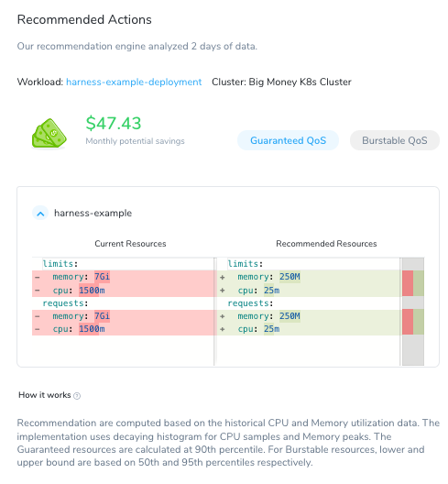
Task: Click the diff overview scrollbar gutter
Action: pos(413,350)
